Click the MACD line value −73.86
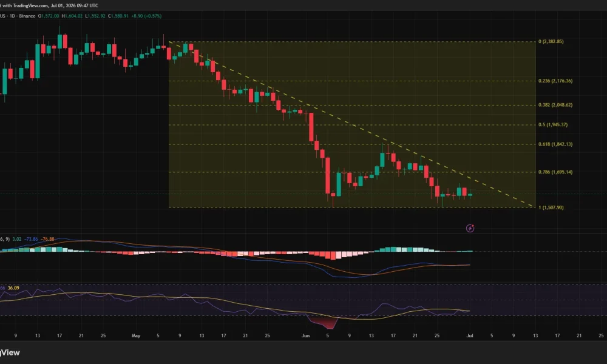This screenshot has width=607, height=364. (x=31, y=239)
